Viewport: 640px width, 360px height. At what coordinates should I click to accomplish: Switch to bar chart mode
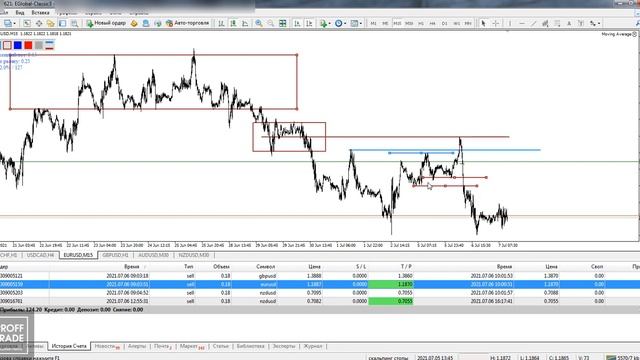pyautogui.click(x=221, y=23)
